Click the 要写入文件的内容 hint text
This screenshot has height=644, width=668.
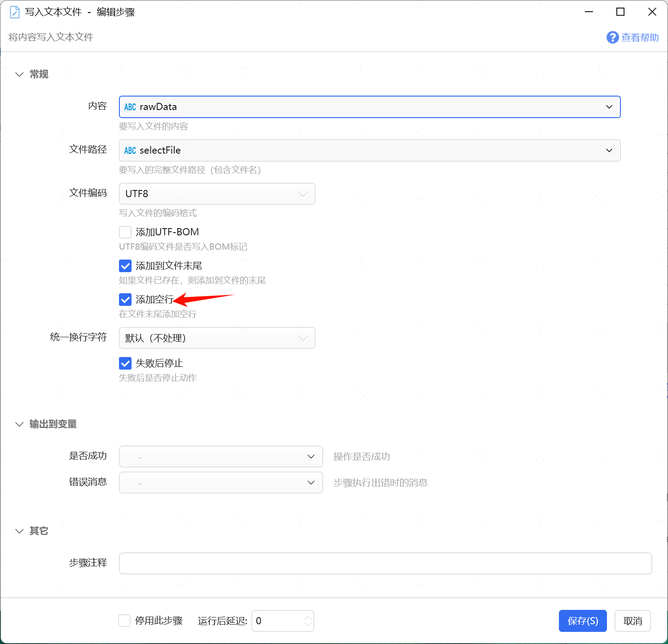154,127
